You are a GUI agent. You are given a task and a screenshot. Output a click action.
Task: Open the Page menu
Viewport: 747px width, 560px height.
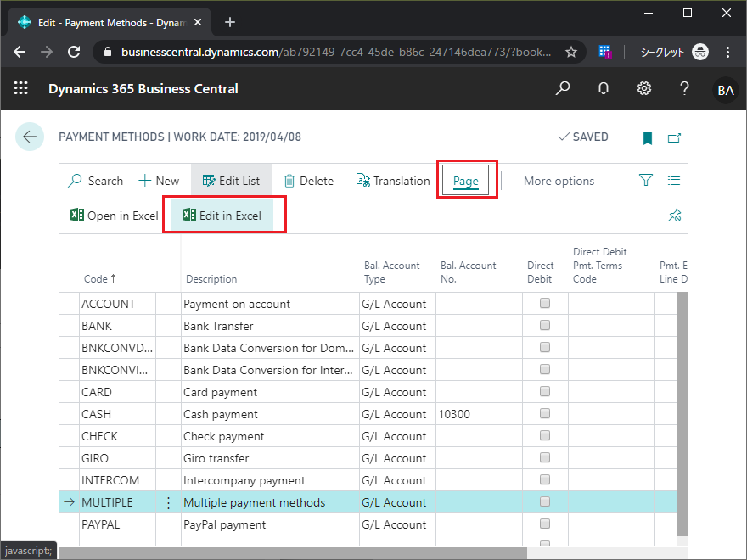465,181
